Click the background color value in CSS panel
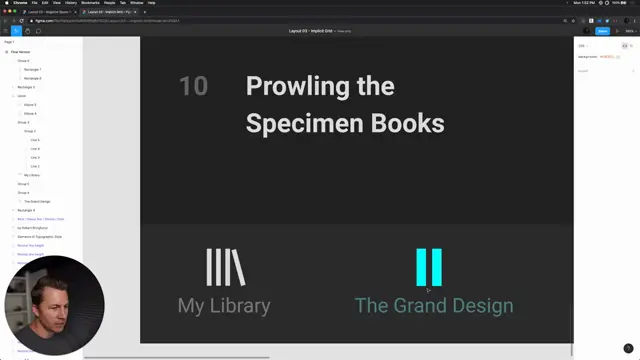The width and height of the screenshot is (640, 360). (x=607, y=57)
